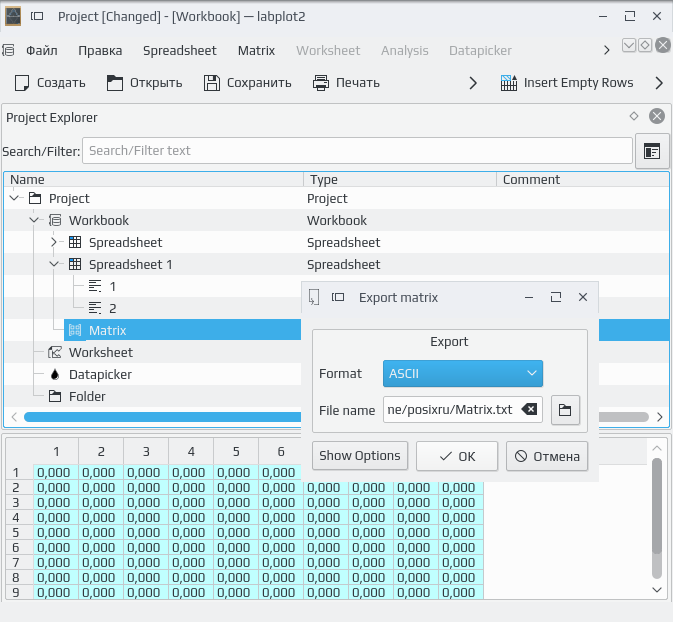Show more main toolbar actions with the chevron
The image size is (673, 622).
473,83
